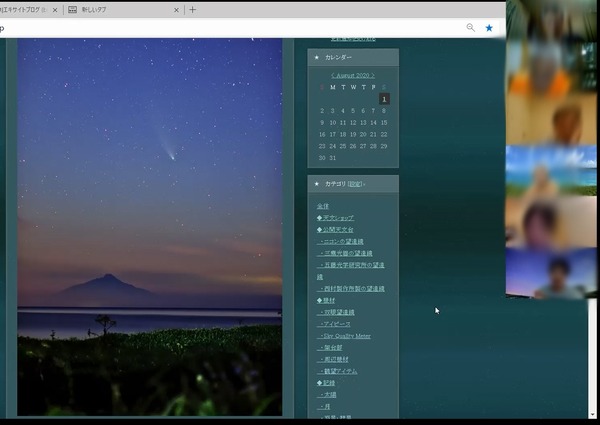Open the 観望アイテム category link

338,371
